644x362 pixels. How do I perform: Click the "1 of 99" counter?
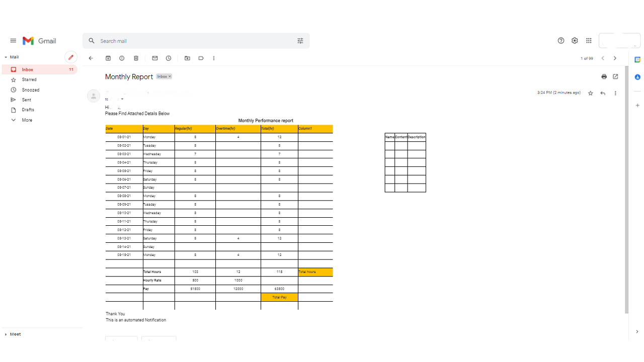587,58
